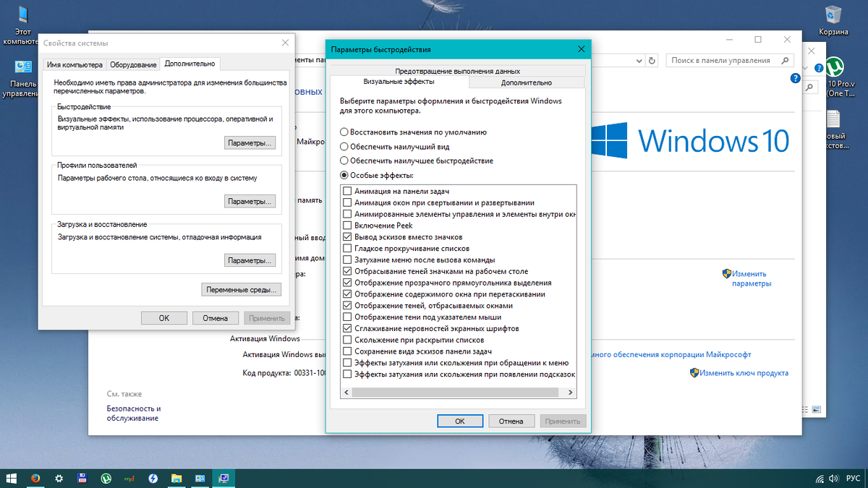Open 'Безопасность и обслуживание' link
Viewport: 868px width, 488px height.
pyautogui.click(x=134, y=414)
